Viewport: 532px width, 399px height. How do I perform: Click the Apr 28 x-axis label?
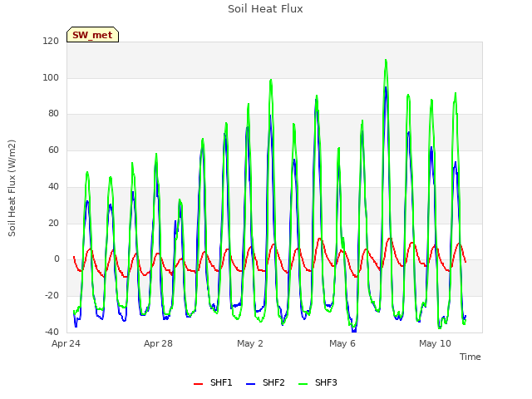point(158,343)
